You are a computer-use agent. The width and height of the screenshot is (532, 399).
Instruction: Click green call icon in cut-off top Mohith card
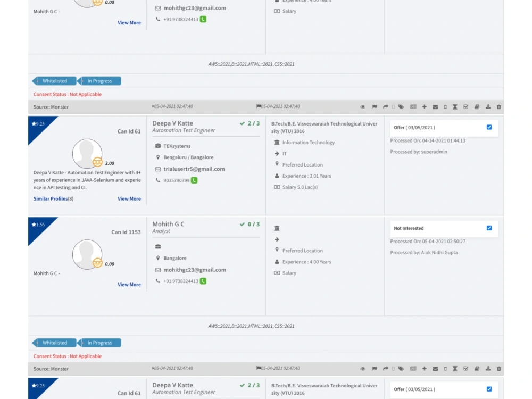pos(203,19)
